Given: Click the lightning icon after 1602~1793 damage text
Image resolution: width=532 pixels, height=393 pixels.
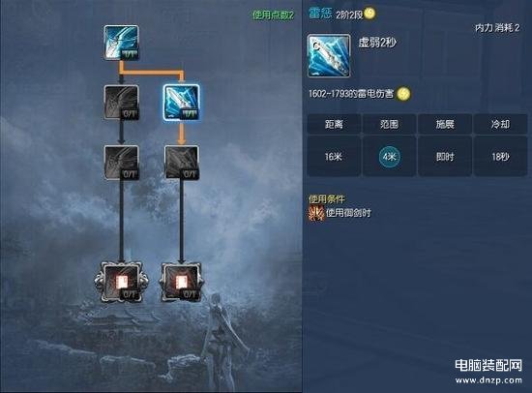Looking at the screenshot, I should [403, 94].
